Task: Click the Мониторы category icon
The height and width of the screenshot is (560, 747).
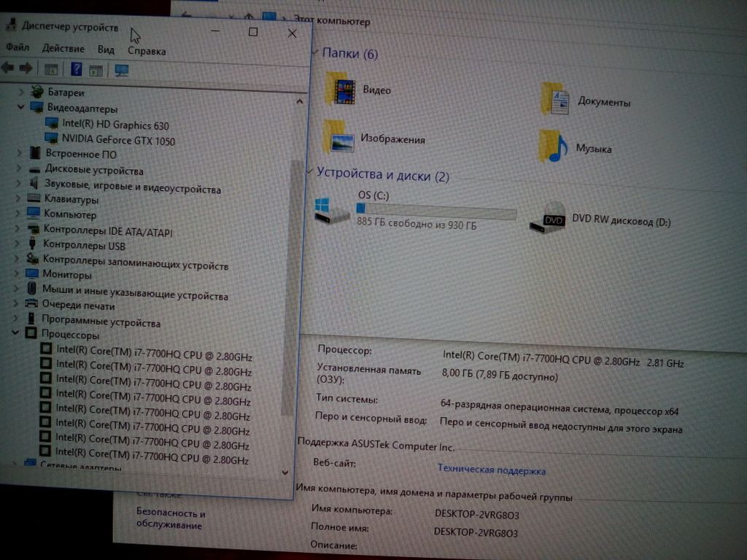Action: 32,273
